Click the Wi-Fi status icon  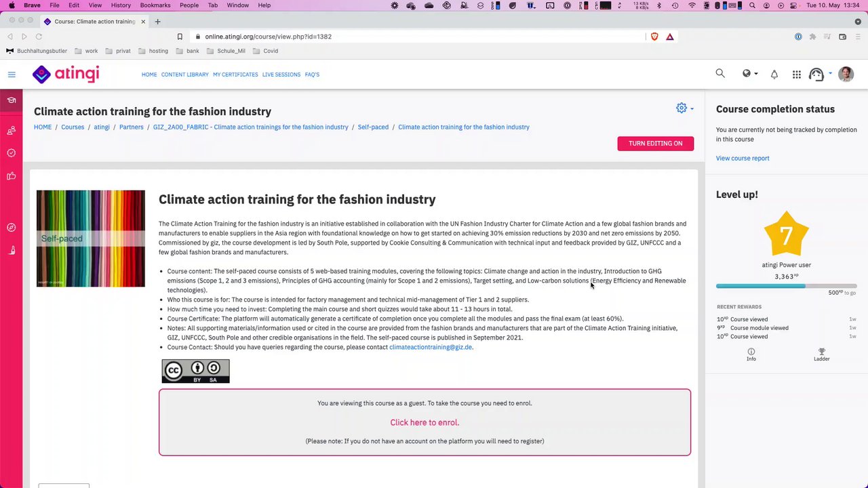click(692, 5)
